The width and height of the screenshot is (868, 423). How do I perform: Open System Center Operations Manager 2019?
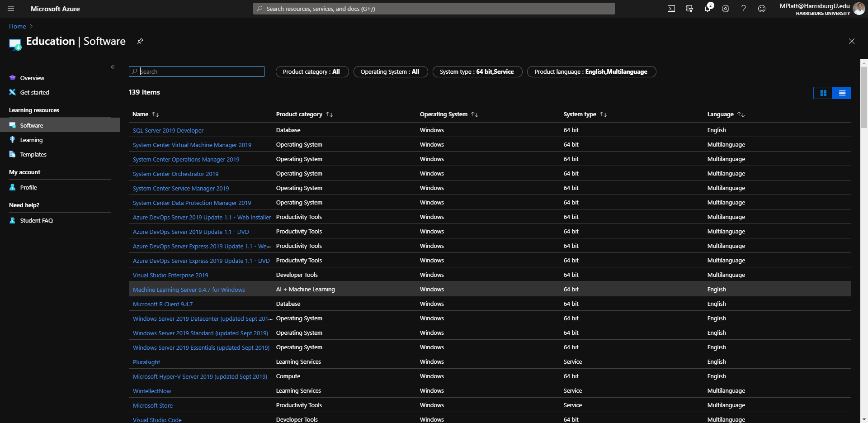[x=186, y=159]
